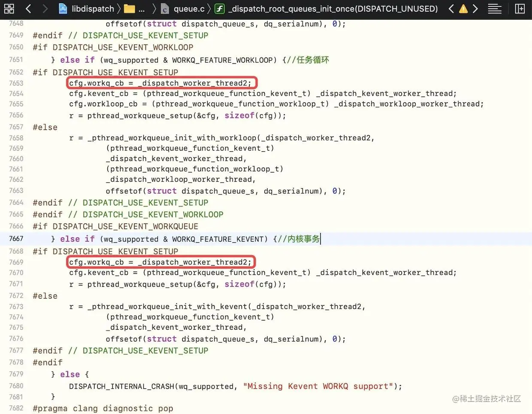Go back in editor history
532x414 pixels.
28,9
